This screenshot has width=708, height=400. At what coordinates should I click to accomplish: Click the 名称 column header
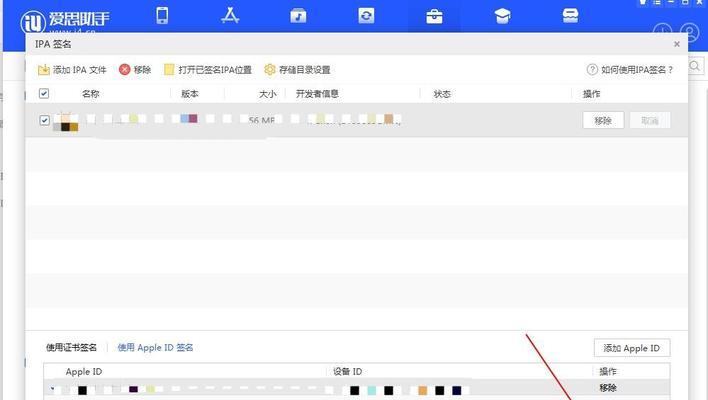[90, 93]
